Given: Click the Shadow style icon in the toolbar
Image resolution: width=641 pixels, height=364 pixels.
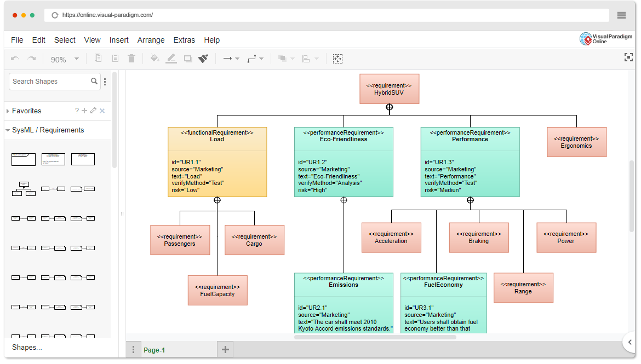Looking at the screenshot, I should [x=187, y=59].
